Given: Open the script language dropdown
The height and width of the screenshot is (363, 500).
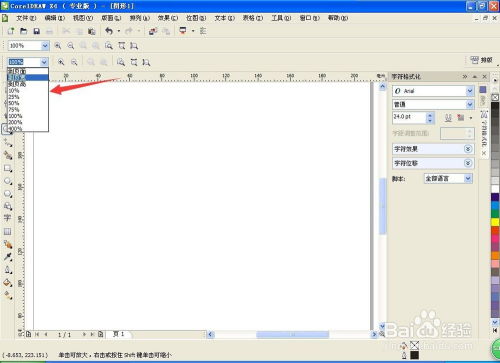Looking at the screenshot, I should pos(468,179).
